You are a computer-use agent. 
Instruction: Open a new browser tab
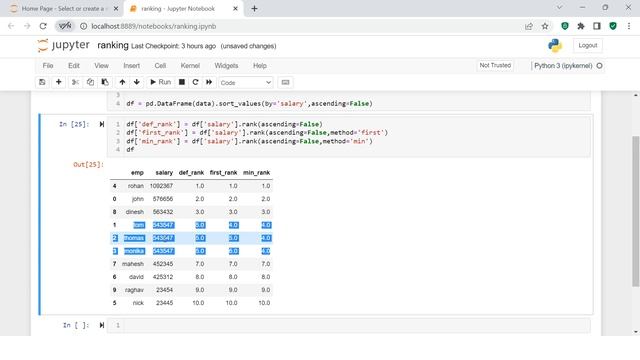click(x=254, y=9)
